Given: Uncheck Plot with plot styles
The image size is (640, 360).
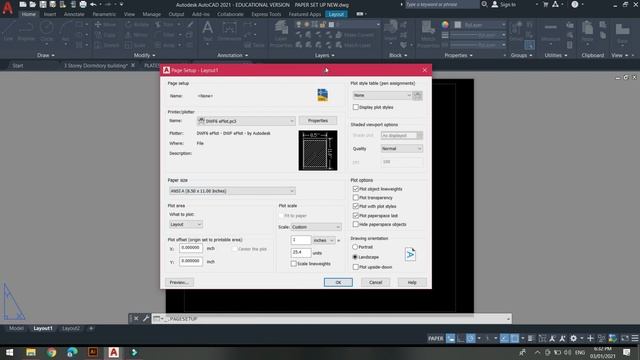Looking at the screenshot, I should pos(356,207).
